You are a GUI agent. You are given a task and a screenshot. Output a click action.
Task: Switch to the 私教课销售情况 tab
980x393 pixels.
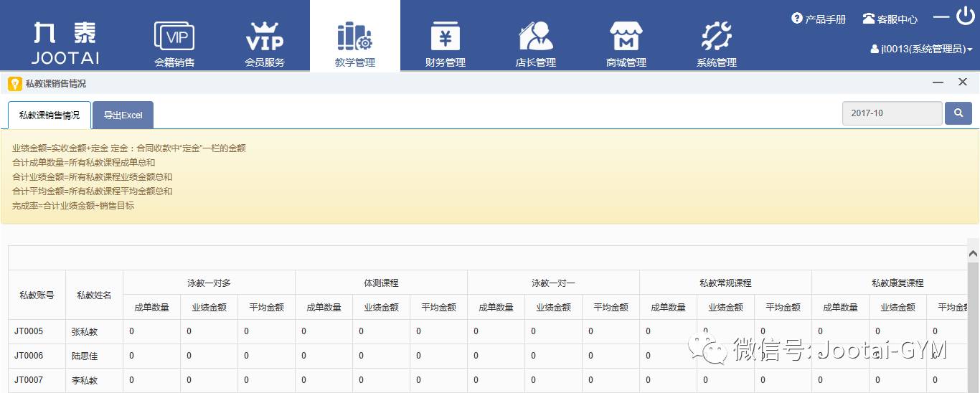point(50,115)
